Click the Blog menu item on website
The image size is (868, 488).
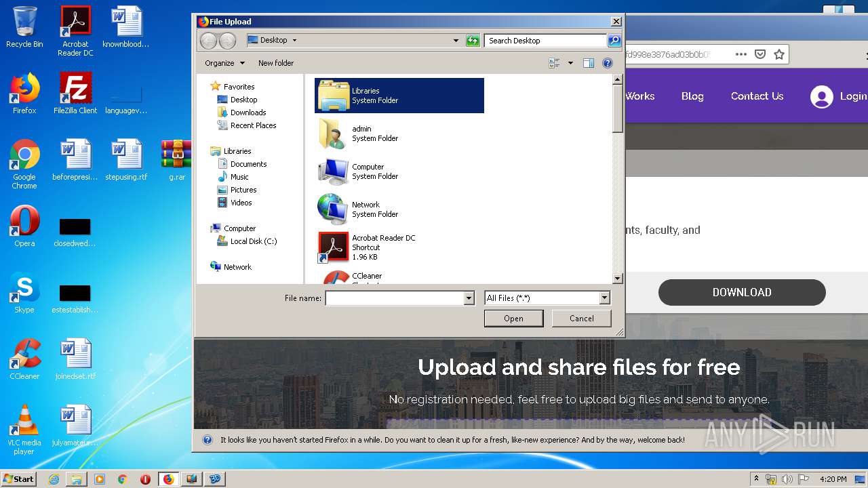(x=692, y=96)
